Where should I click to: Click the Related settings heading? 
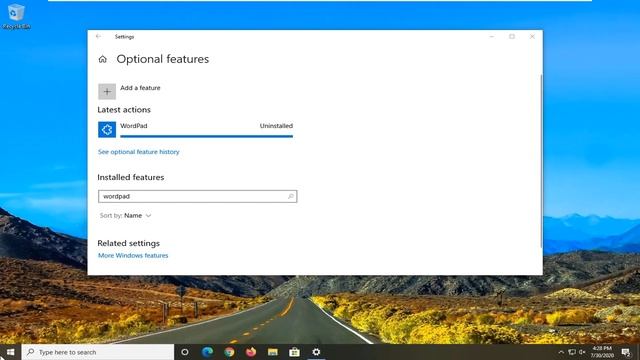[x=129, y=243]
